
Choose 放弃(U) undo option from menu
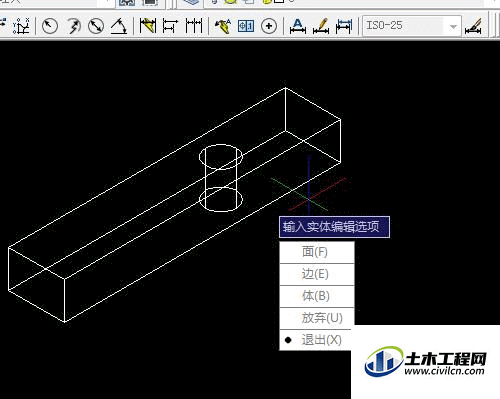tap(316, 318)
